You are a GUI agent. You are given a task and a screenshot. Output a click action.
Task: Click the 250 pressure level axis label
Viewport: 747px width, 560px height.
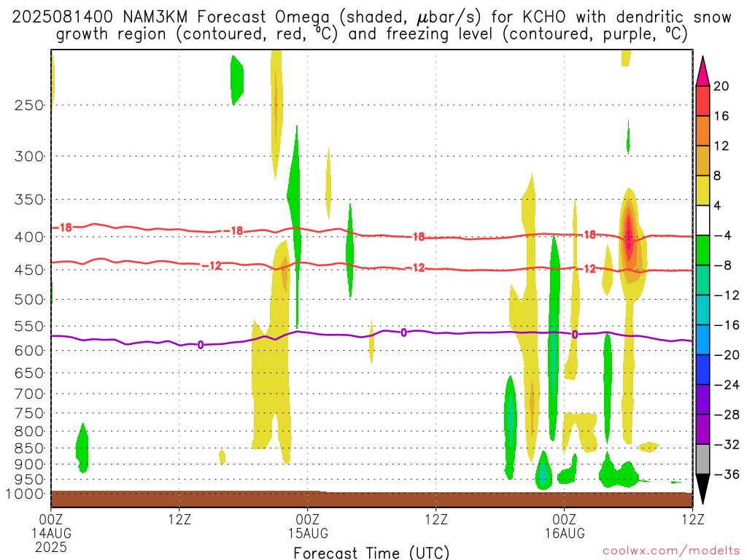[x=29, y=105]
